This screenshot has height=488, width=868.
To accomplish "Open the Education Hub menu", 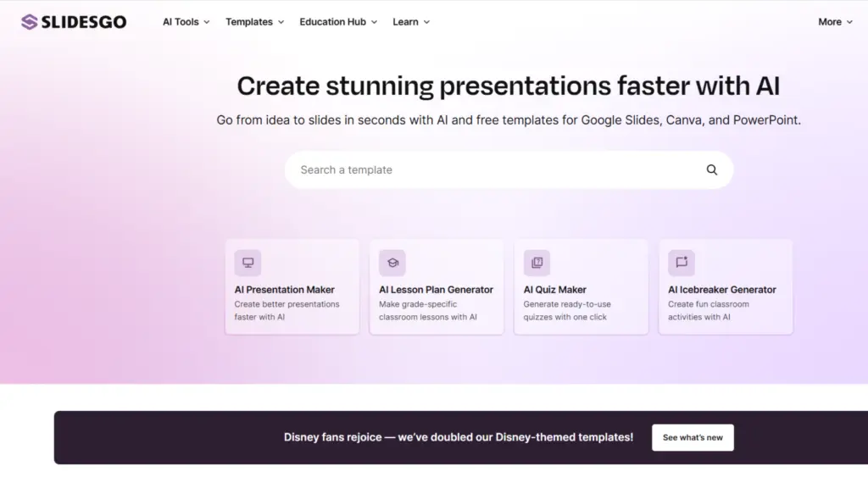I will [x=338, y=22].
